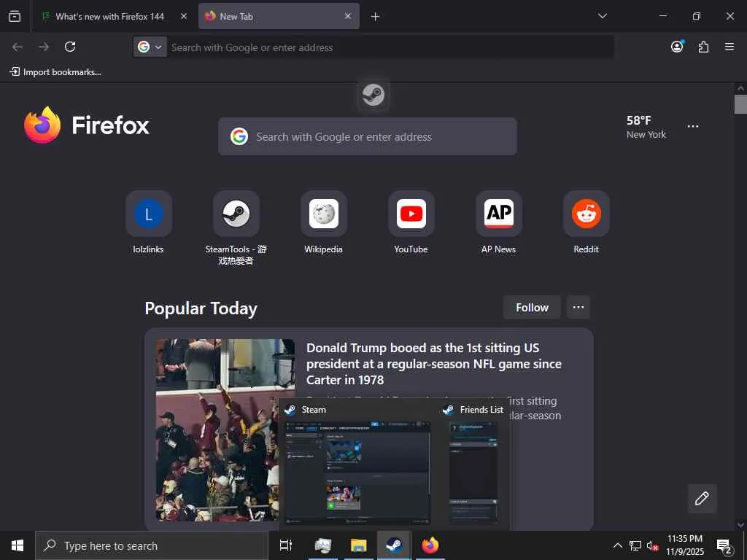Image resolution: width=747 pixels, height=560 pixels.
Task: Open the Firefox account icon
Action: tap(677, 47)
